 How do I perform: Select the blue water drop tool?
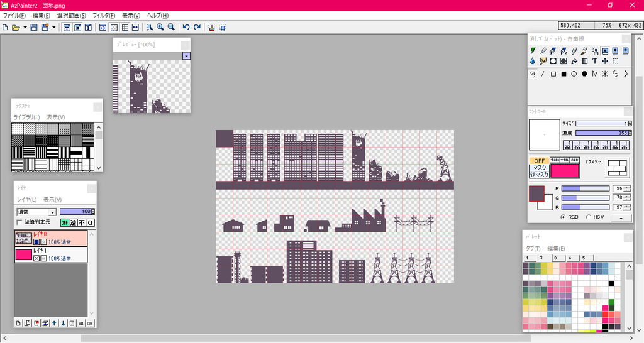(533, 61)
